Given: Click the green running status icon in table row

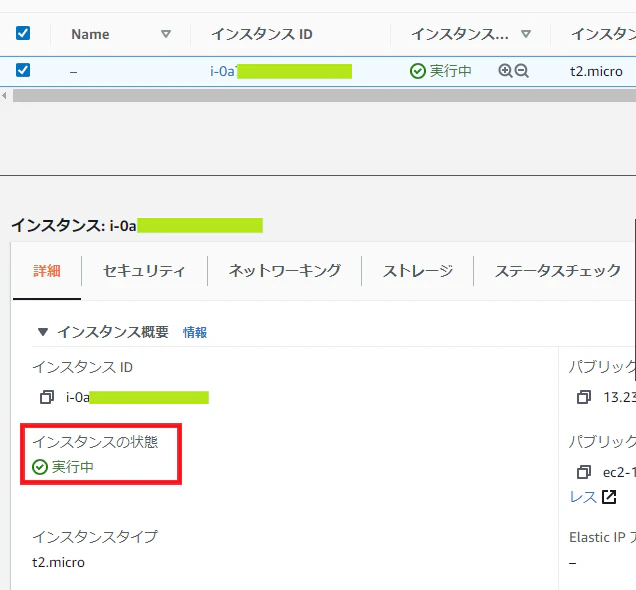Looking at the screenshot, I should point(417,71).
